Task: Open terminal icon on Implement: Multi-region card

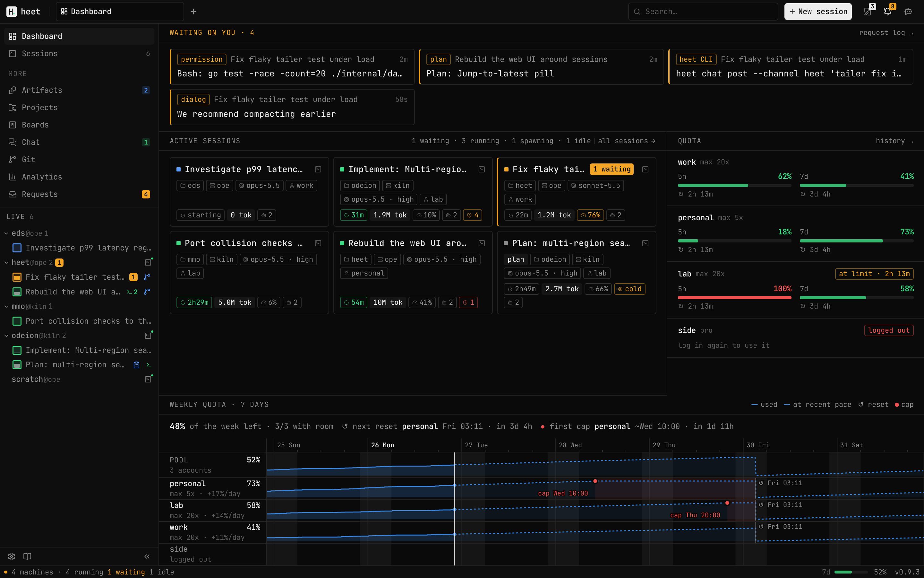Action: point(482,169)
